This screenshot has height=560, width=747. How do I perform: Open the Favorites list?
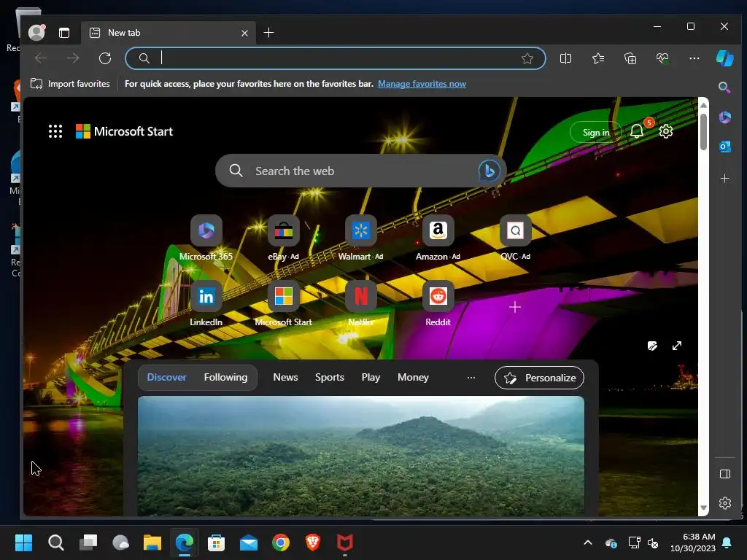click(x=598, y=58)
